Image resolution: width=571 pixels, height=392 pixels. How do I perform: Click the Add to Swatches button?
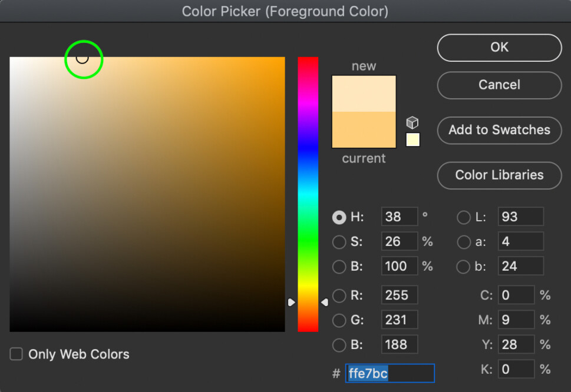[x=499, y=130]
